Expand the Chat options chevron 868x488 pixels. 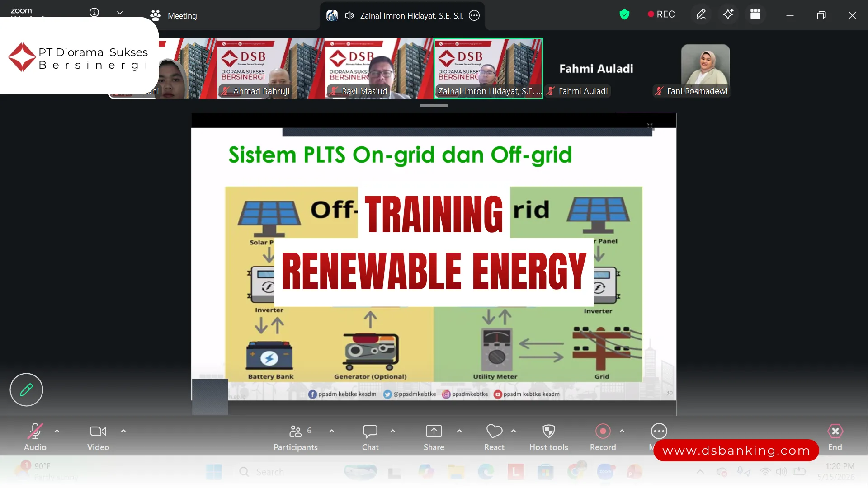(393, 431)
